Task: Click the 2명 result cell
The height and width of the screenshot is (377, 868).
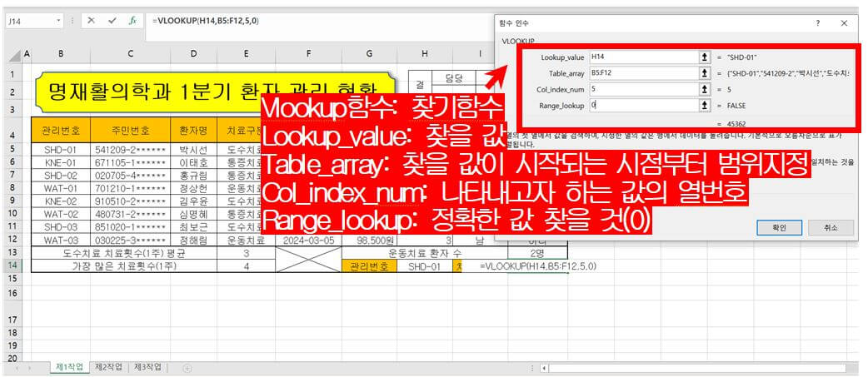Action: coord(537,253)
